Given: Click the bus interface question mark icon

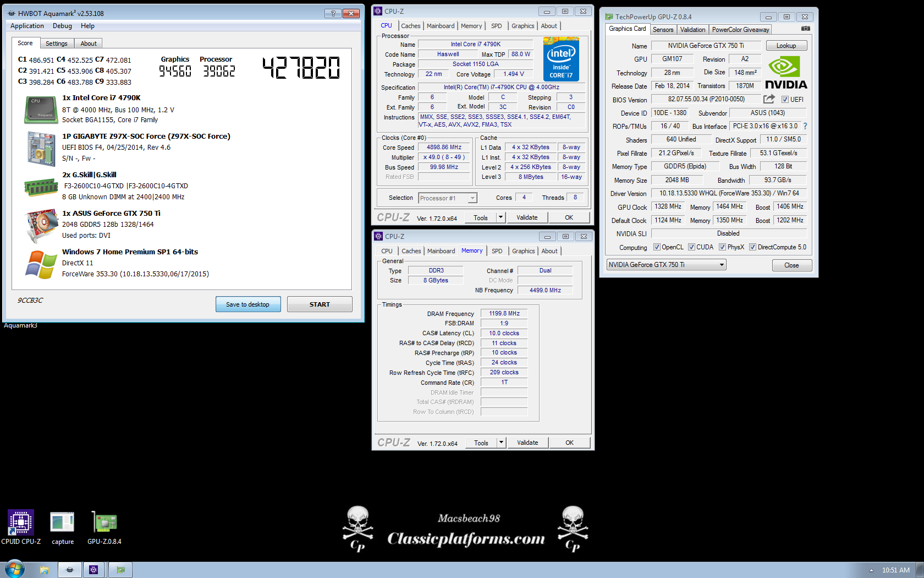Looking at the screenshot, I should coord(805,126).
